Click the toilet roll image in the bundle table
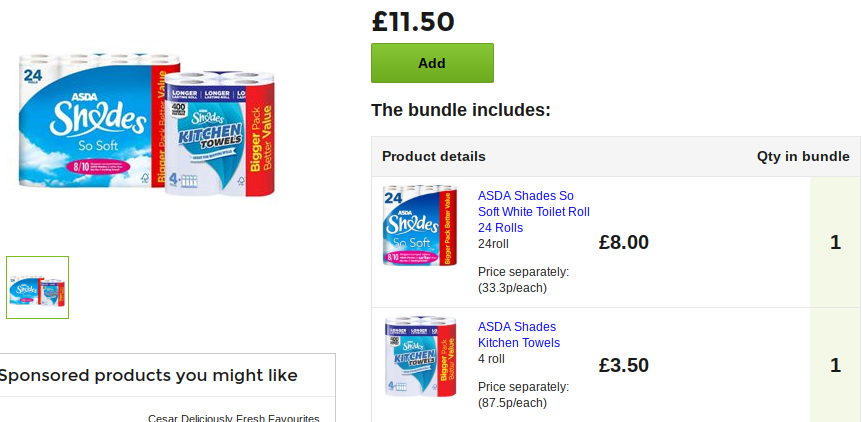 (420, 226)
